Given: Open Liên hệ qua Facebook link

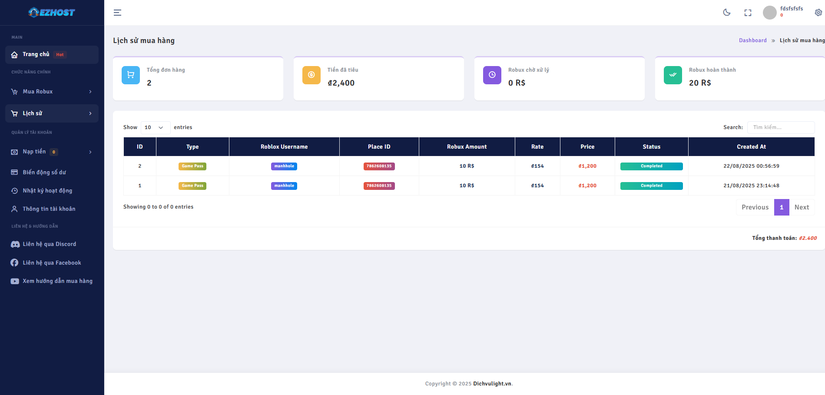Looking at the screenshot, I should coord(52,262).
